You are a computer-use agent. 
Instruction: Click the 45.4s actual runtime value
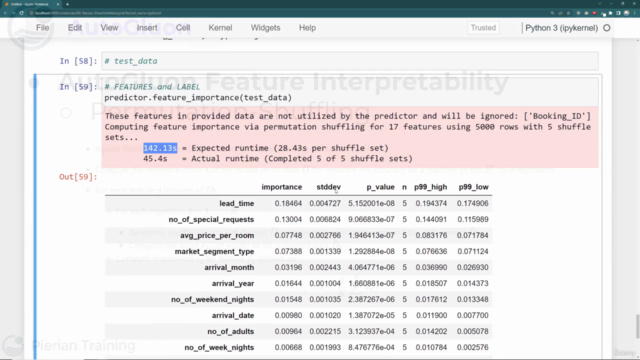155,158
